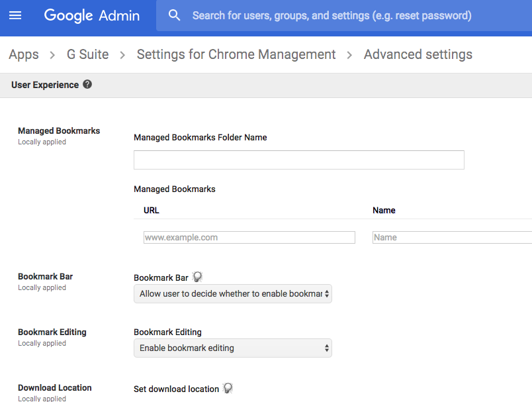Click the Name column header
Viewport: 532px width, 402px height.
point(384,211)
